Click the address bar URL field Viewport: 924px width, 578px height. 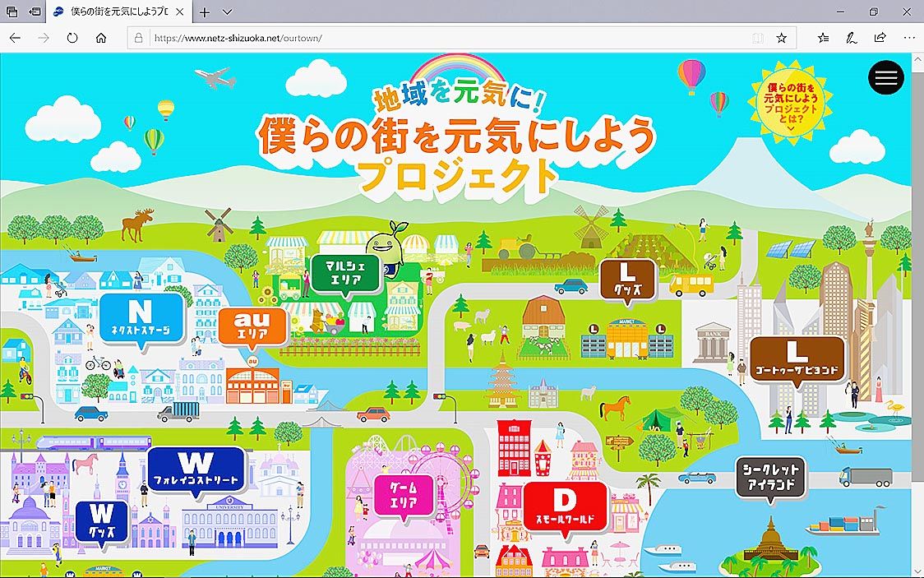coord(444,38)
